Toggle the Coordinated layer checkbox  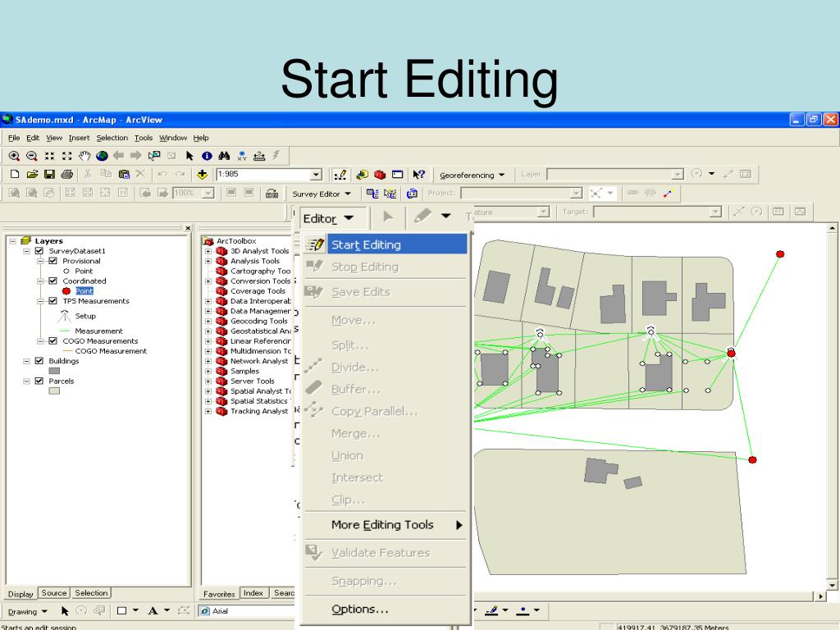click(x=52, y=281)
